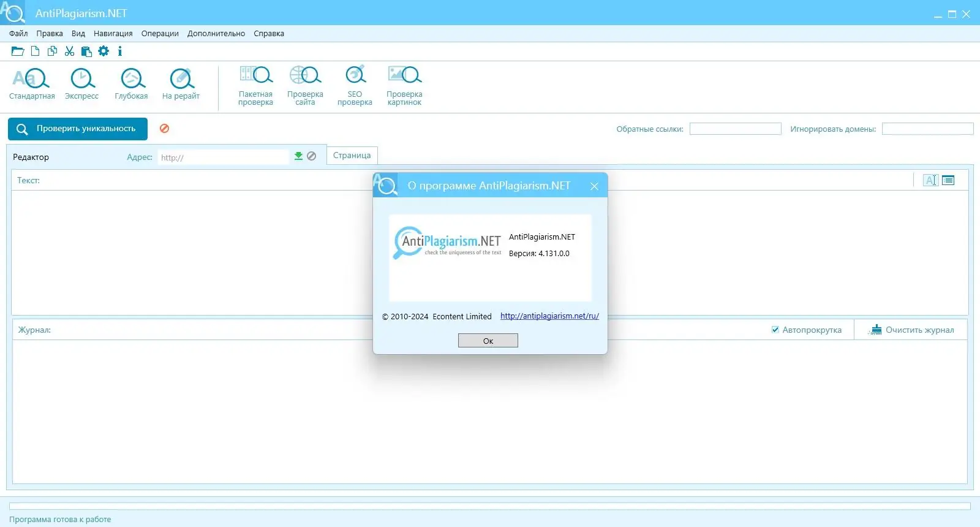
Task: Select the Экспресс check mode
Action: (81, 84)
